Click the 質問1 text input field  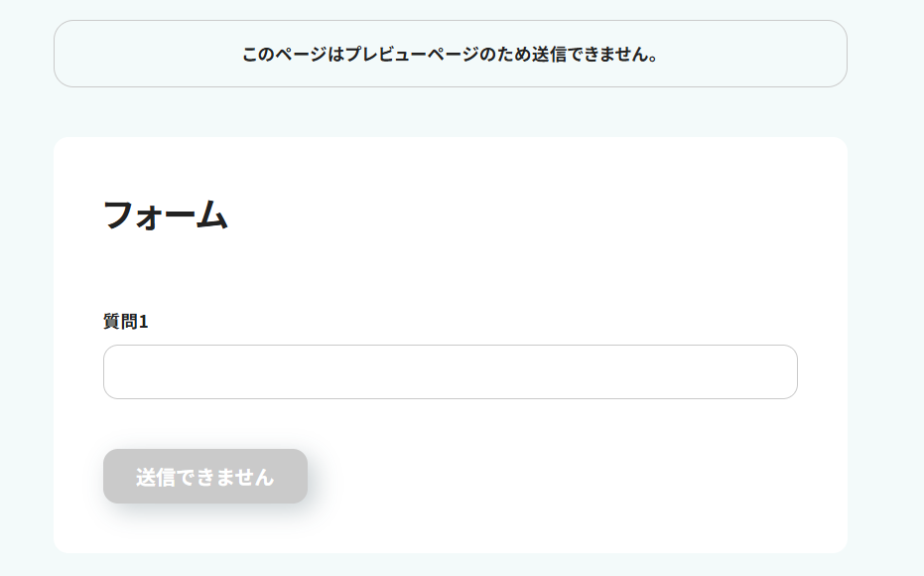pos(450,371)
